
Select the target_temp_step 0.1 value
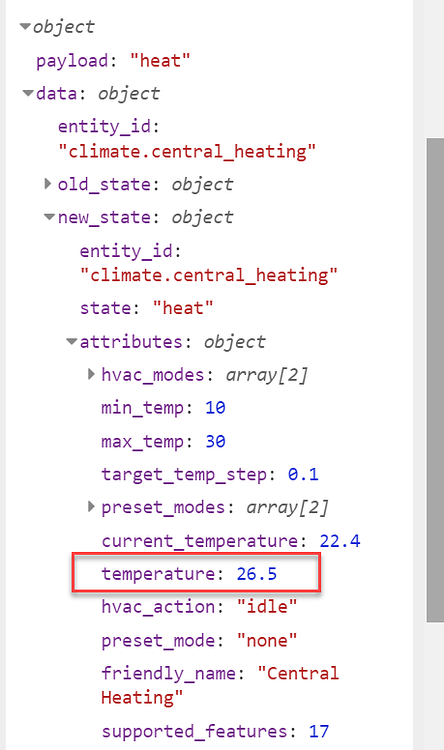click(x=303, y=474)
